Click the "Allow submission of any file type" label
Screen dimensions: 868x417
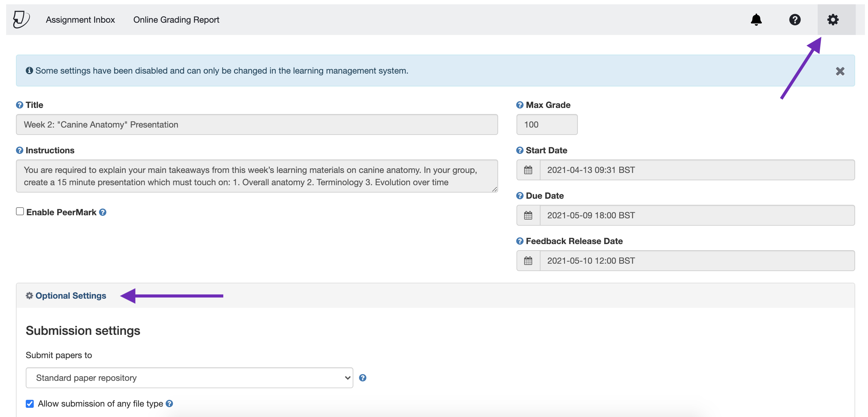click(100, 404)
